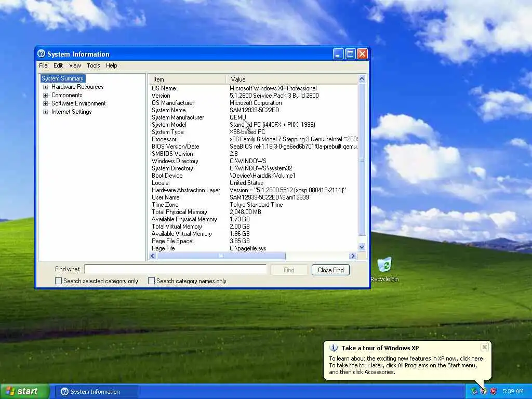This screenshot has width=532, height=399.
Task: Select the OS Name row
Action: click(x=253, y=88)
